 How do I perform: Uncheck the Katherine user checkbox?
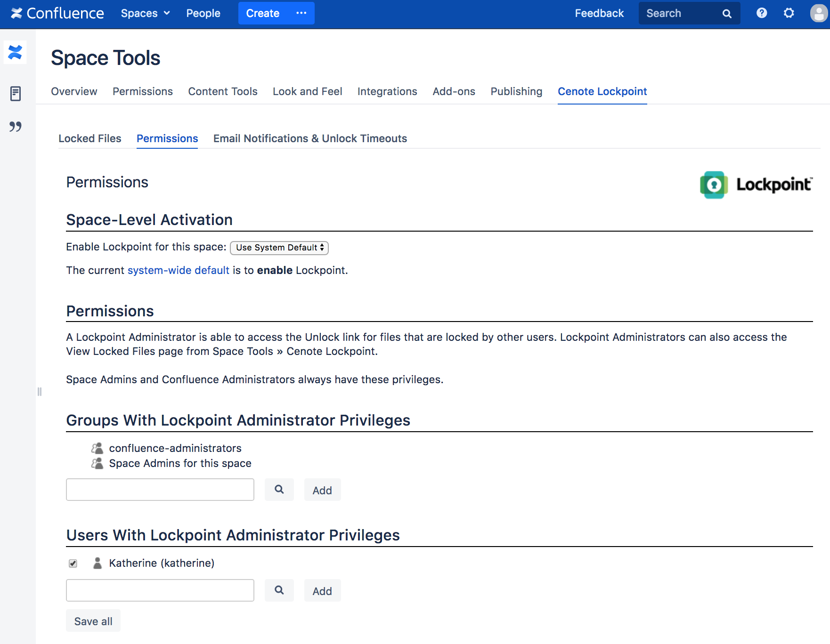pyautogui.click(x=73, y=563)
